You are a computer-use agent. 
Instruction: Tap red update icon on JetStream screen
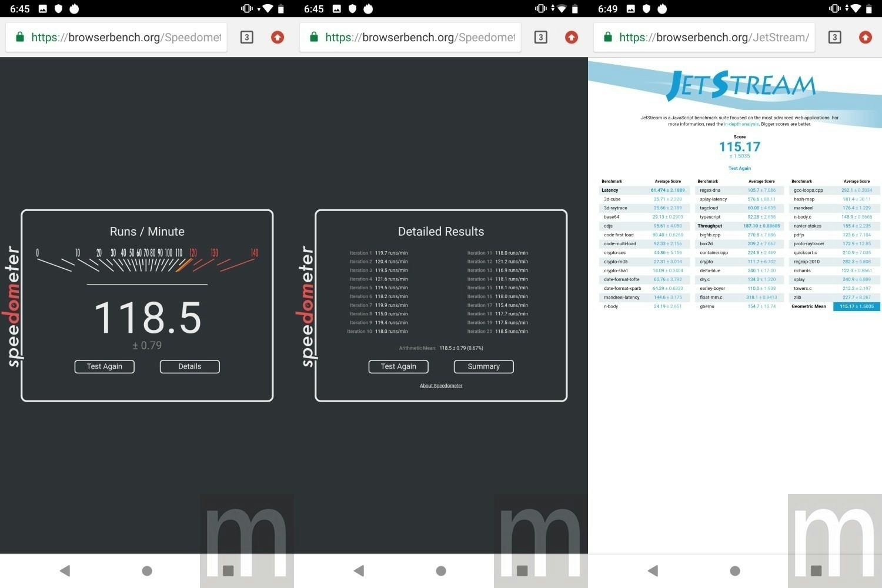click(866, 37)
